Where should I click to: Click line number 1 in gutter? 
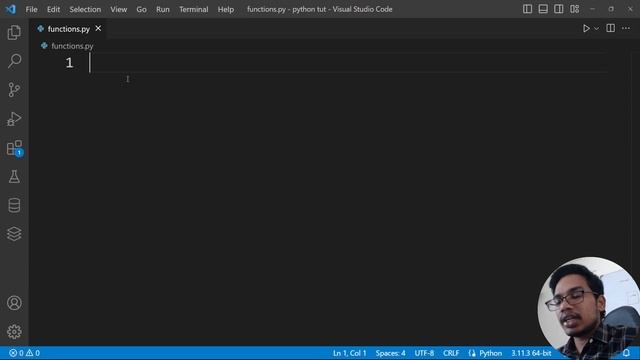click(69, 63)
